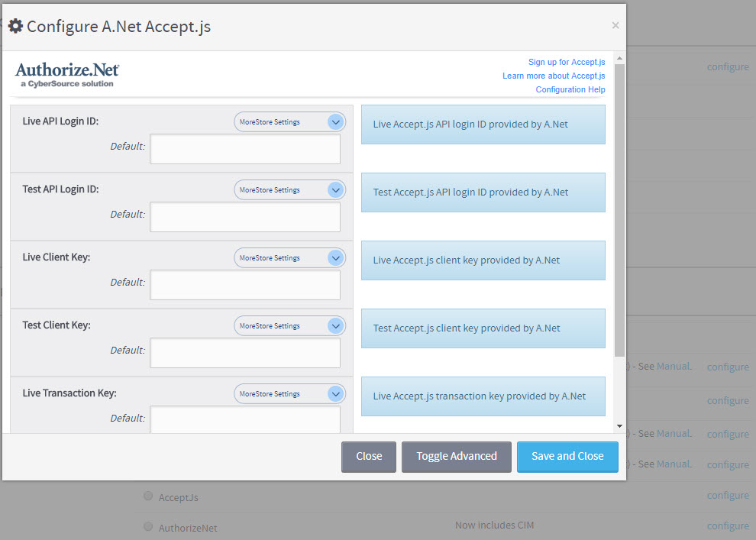Click the chevron icon on Test Client Key selector
756x540 pixels.
[x=335, y=325]
